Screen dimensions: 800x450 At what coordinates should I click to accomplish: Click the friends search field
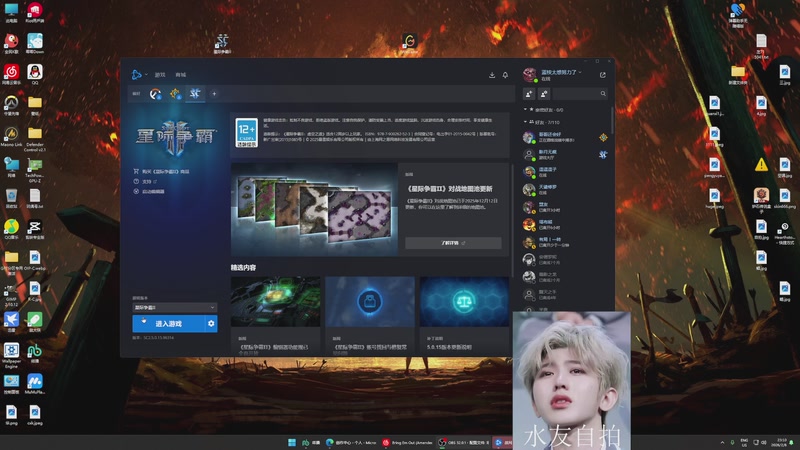pos(580,94)
